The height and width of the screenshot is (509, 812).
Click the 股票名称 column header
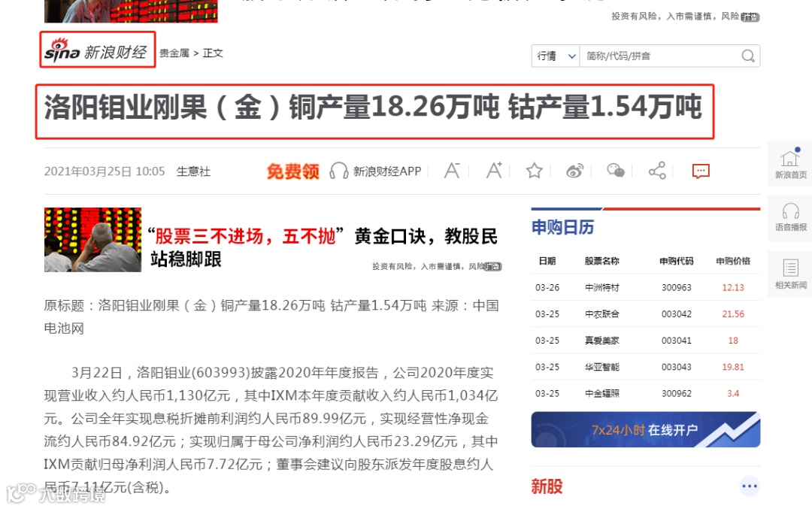pos(601,261)
